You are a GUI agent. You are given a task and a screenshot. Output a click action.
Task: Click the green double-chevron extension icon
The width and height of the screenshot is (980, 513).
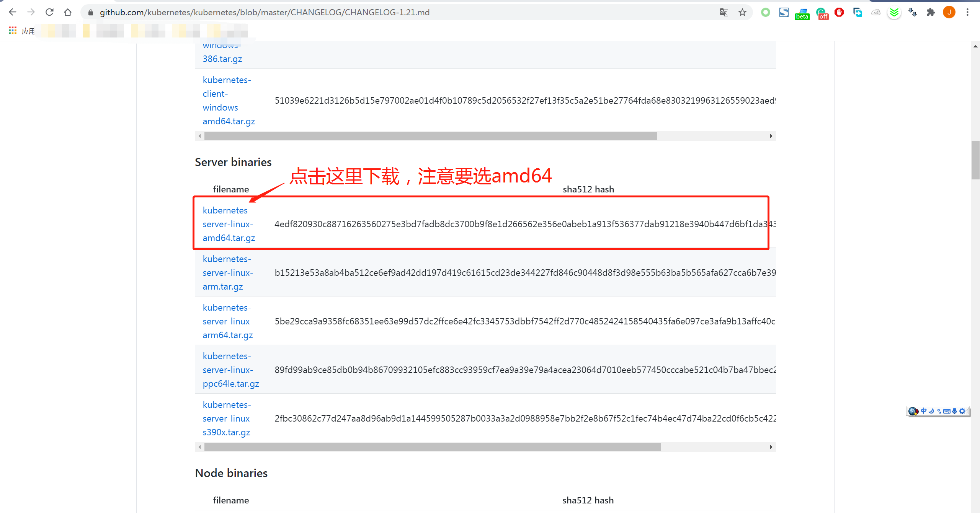pyautogui.click(x=894, y=12)
